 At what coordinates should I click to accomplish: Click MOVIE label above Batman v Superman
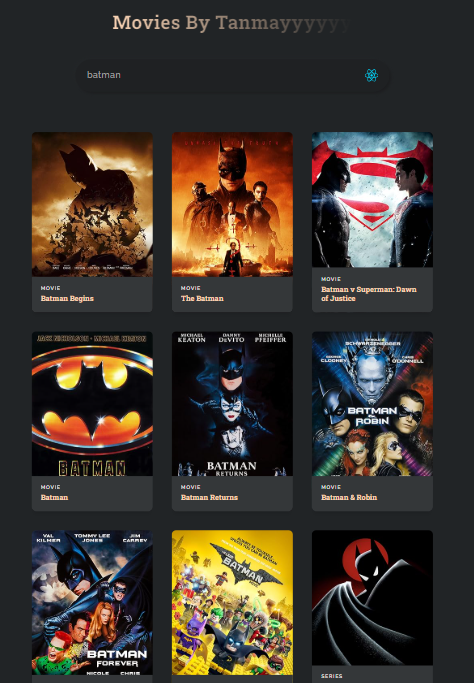[x=331, y=279]
